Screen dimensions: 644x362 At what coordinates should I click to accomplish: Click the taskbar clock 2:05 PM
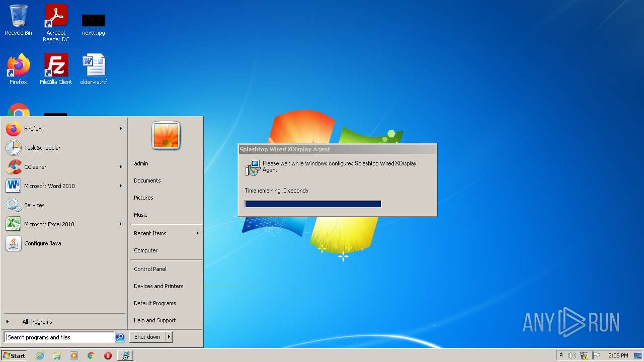point(618,355)
